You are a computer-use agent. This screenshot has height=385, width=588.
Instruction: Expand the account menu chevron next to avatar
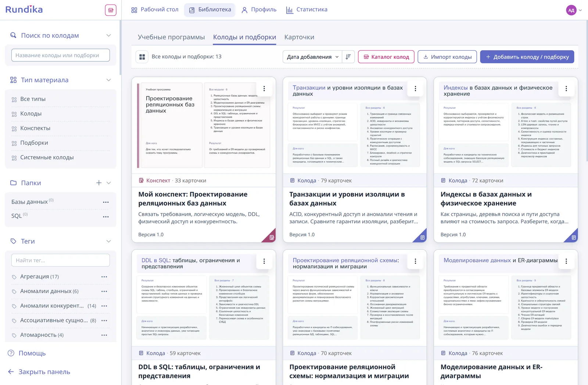pos(581,10)
